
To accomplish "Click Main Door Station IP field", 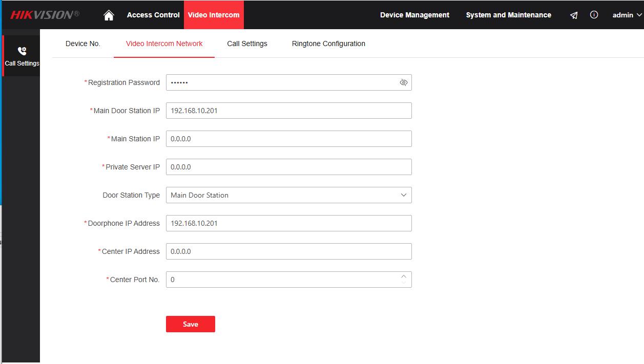I will pyautogui.click(x=289, y=111).
